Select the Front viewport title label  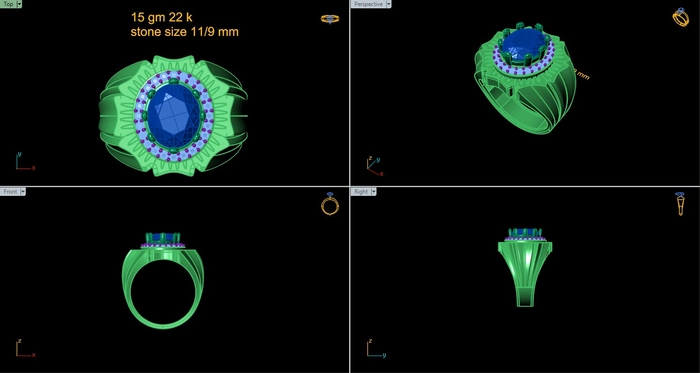pyautogui.click(x=10, y=191)
